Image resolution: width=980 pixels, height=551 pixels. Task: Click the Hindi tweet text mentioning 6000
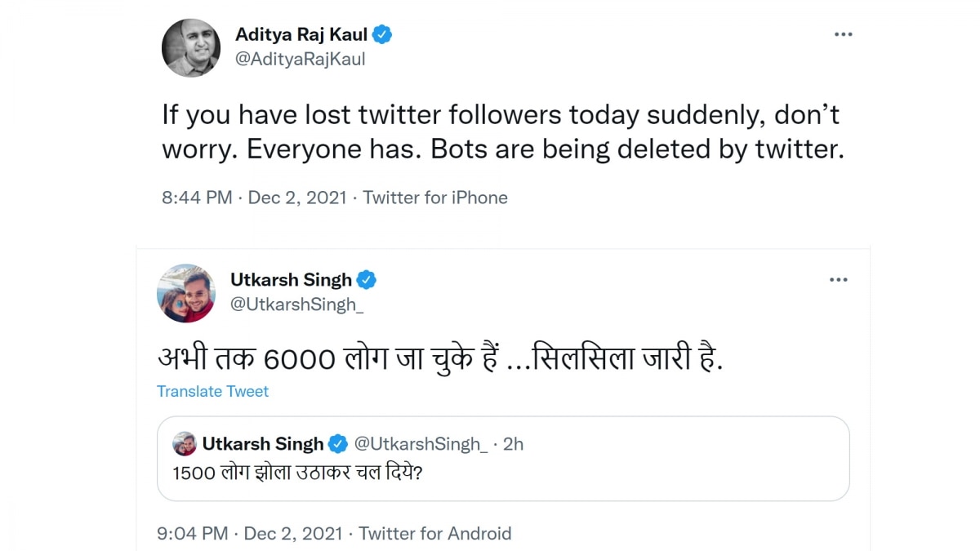coord(440,358)
